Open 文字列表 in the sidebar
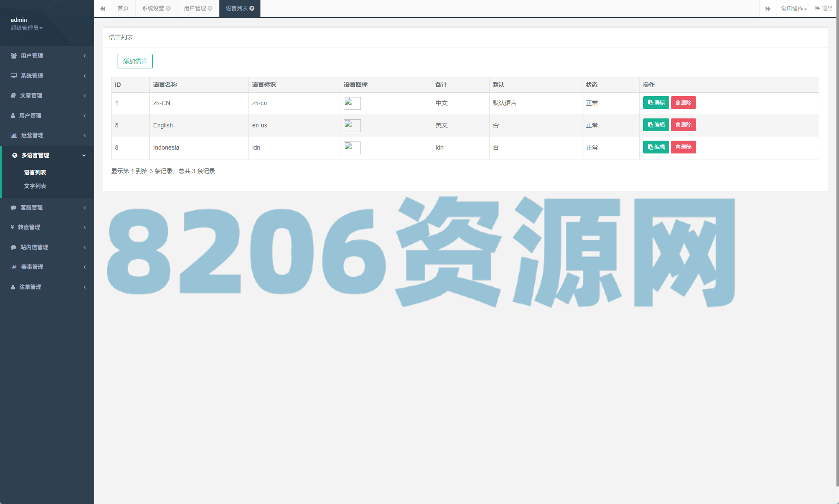This screenshot has height=504, width=839. (35, 186)
